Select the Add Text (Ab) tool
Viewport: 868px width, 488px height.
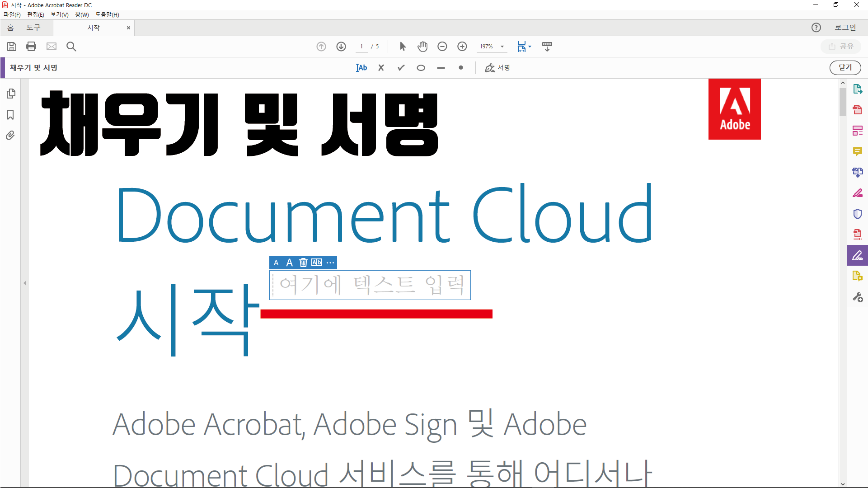361,68
